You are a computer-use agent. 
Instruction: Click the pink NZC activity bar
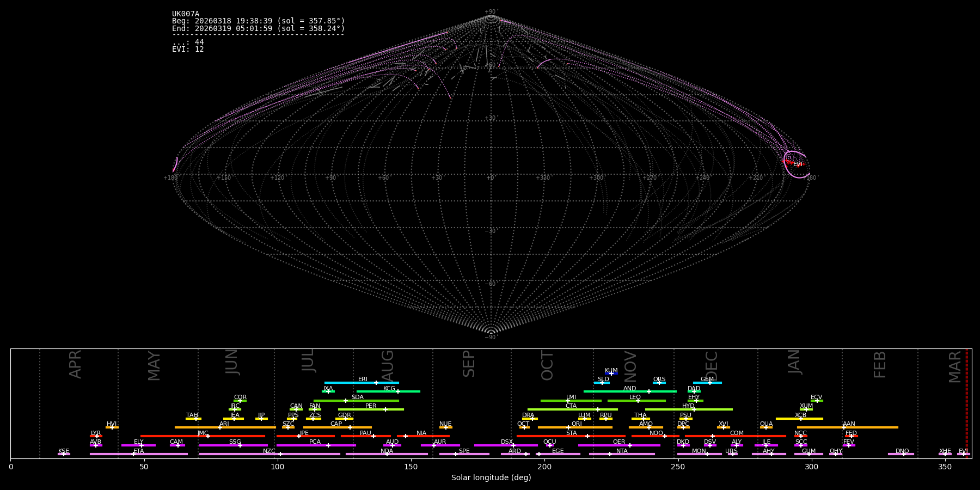click(x=270, y=454)
